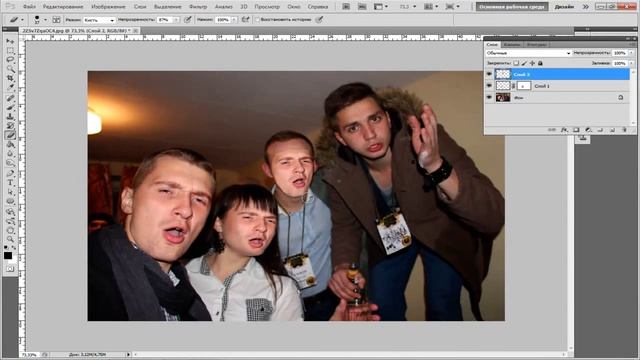Screen dimensions: 640x360
Task: Toggle pressure for opacity icon
Action: click(x=188, y=20)
